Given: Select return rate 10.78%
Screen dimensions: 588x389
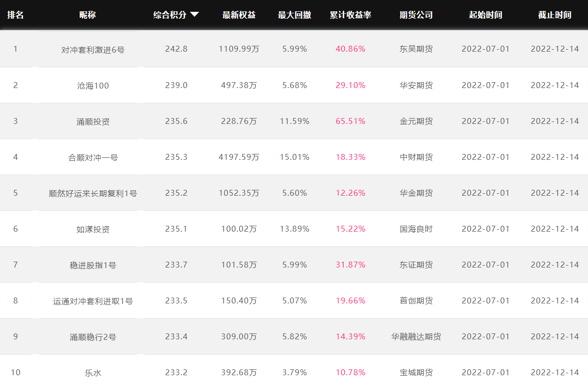Looking at the screenshot, I should pyautogui.click(x=350, y=372).
